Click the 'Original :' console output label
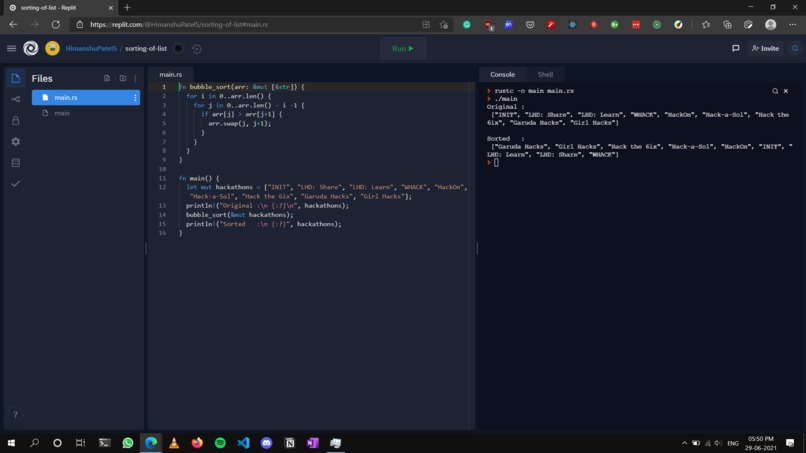The image size is (806, 453). (x=505, y=107)
